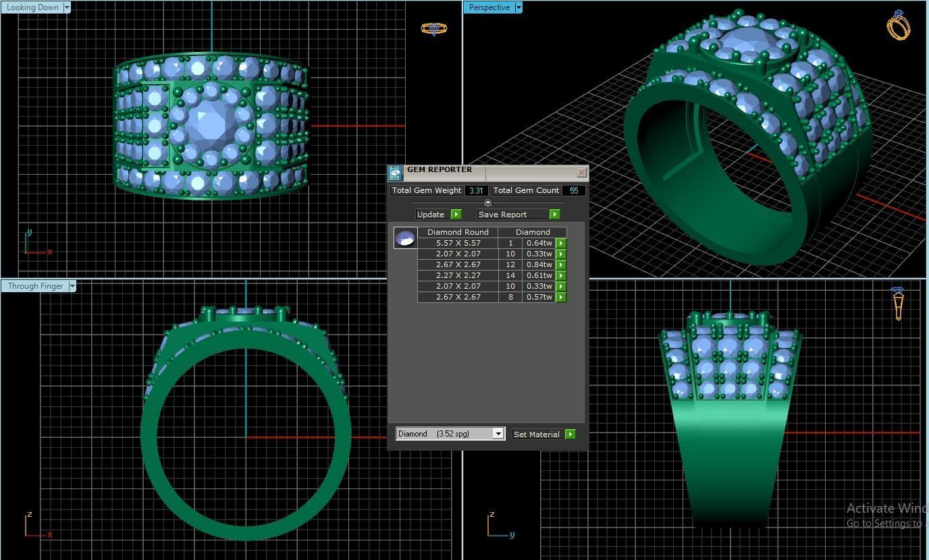Viewport: 929px width, 560px height.
Task: Click the Gem Reporter panel icon
Action: [x=395, y=173]
